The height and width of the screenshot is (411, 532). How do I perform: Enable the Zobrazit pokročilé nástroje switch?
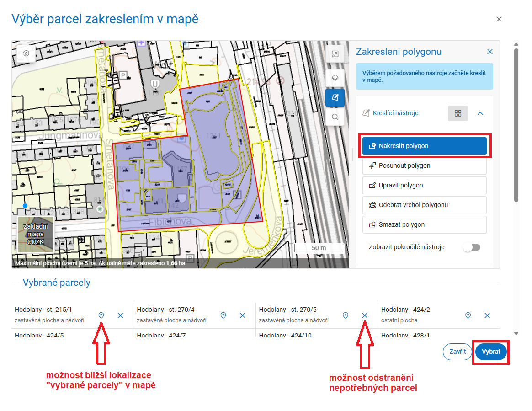[x=472, y=246]
